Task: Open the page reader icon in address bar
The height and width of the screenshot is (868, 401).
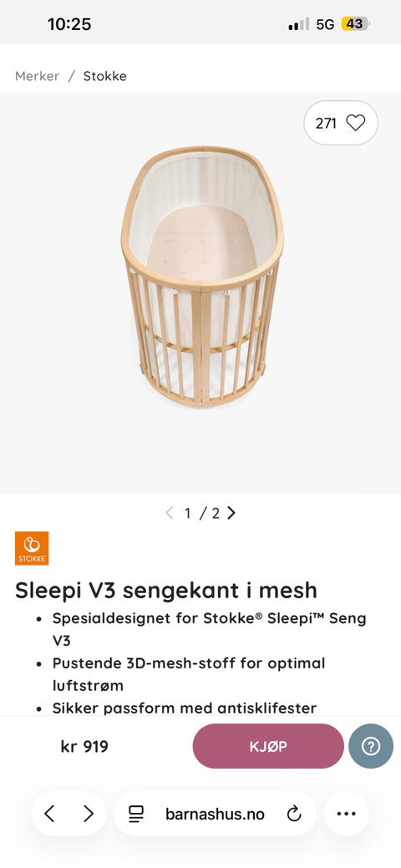Action: (x=135, y=813)
